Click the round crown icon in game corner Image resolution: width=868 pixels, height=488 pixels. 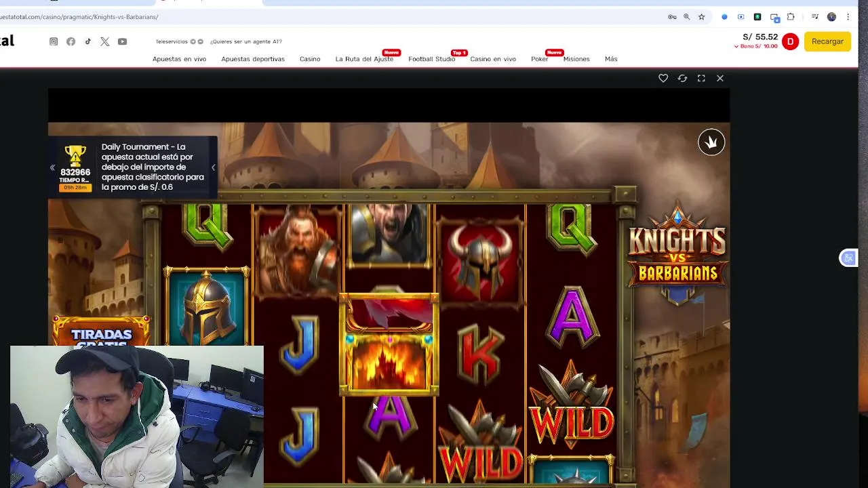pyautogui.click(x=711, y=142)
